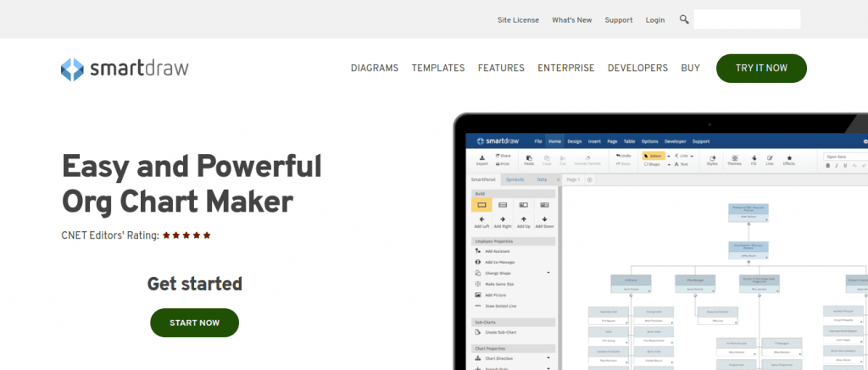This screenshot has width=868, height=370.
Task: Click the add page plus icon
Action: click(590, 179)
